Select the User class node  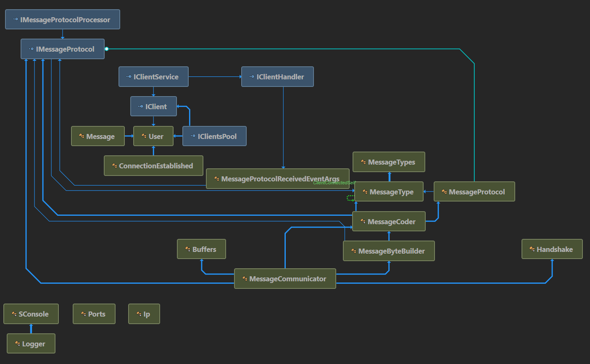click(x=153, y=136)
